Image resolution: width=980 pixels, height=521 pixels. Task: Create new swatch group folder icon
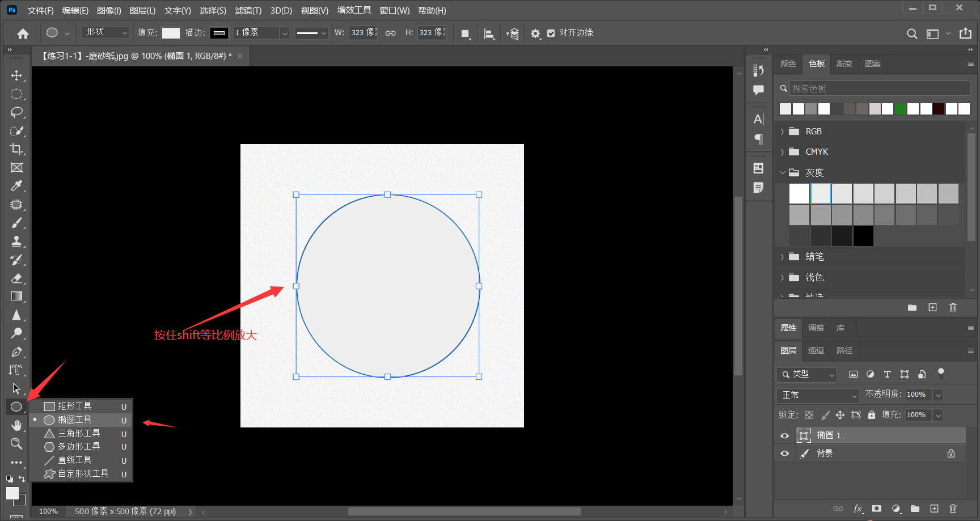(x=912, y=307)
